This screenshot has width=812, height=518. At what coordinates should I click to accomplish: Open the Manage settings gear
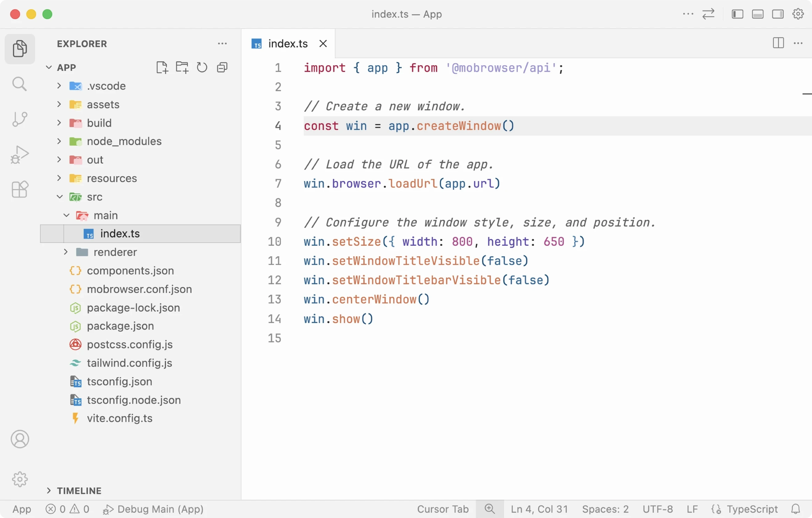(x=798, y=14)
